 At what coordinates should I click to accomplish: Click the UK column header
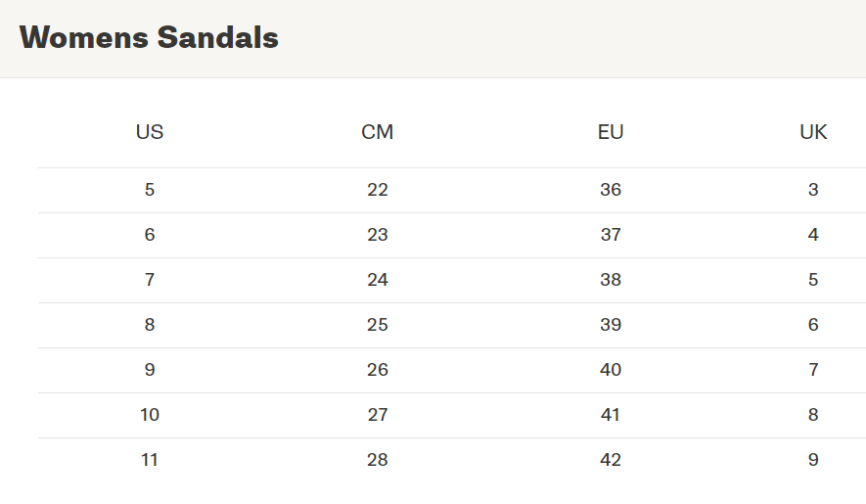pyautogui.click(x=813, y=132)
